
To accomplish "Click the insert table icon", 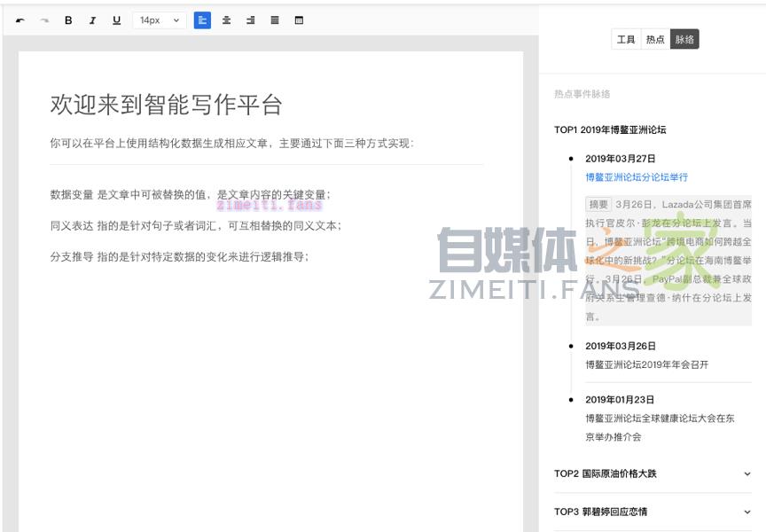I will 299,20.
